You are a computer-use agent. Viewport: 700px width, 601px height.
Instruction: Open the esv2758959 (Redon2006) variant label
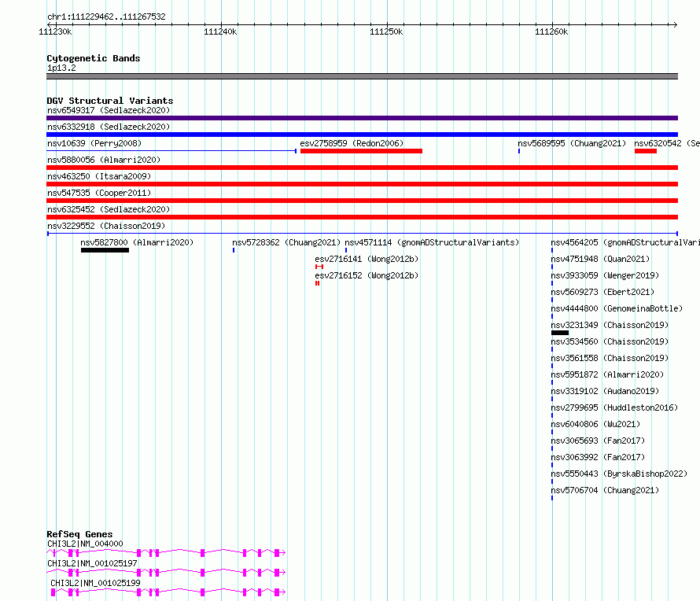click(x=352, y=143)
